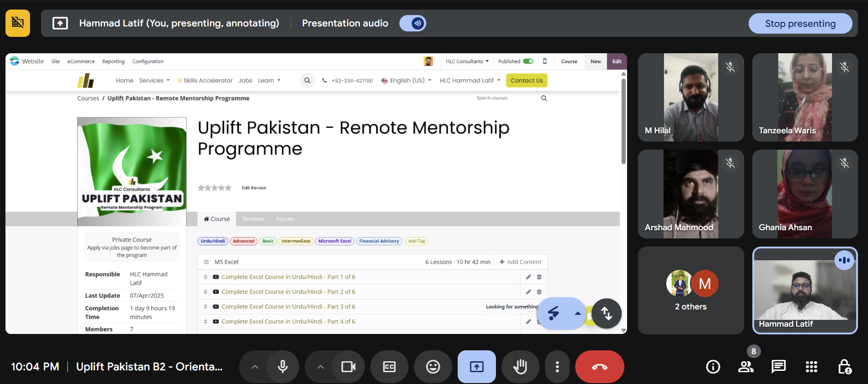
Task: Mute microphone in call controls
Action: pos(282,367)
